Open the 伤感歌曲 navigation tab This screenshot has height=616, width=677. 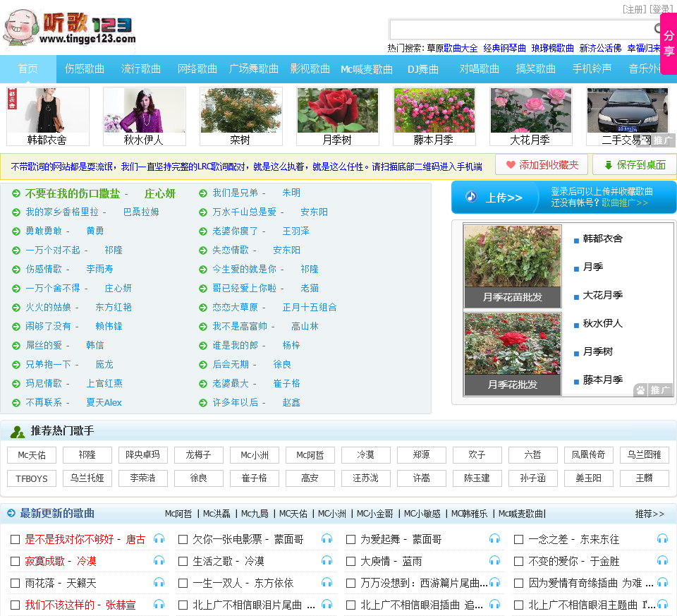pyautogui.click(x=85, y=68)
